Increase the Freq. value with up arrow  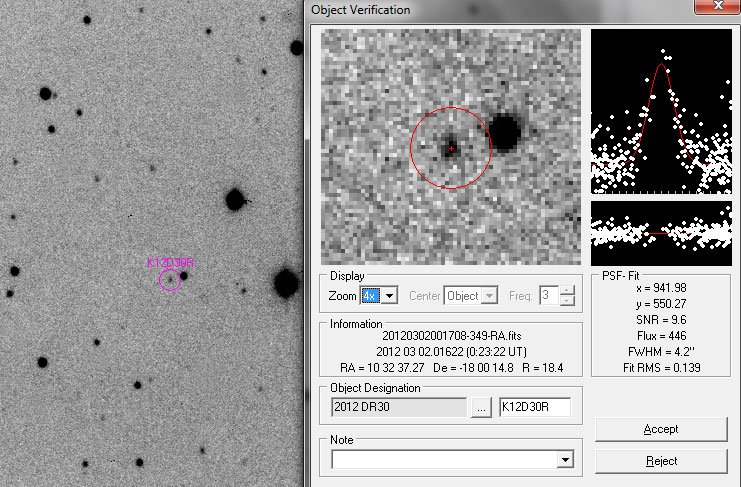[x=568, y=291]
